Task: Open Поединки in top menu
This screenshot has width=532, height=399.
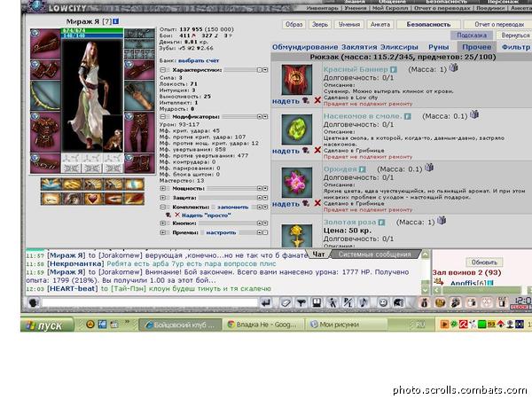Action: (491, 8)
